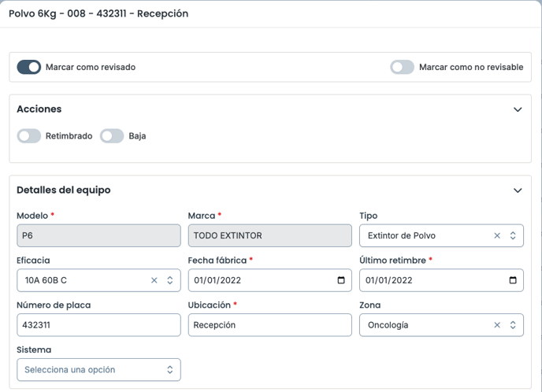Open calendar picker for Último retimbre

pyautogui.click(x=513, y=280)
